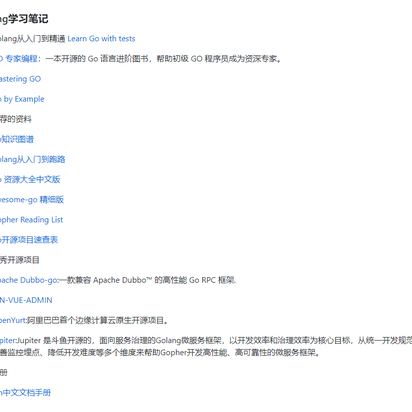Image resolution: width=412 pixels, height=412 pixels.
Task: Visit Go 资源大全中文版 link
Action: [30, 179]
